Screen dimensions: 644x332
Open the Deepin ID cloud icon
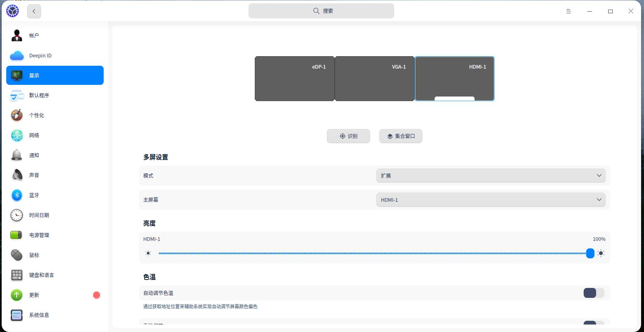pyautogui.click(x=17, y=55)
